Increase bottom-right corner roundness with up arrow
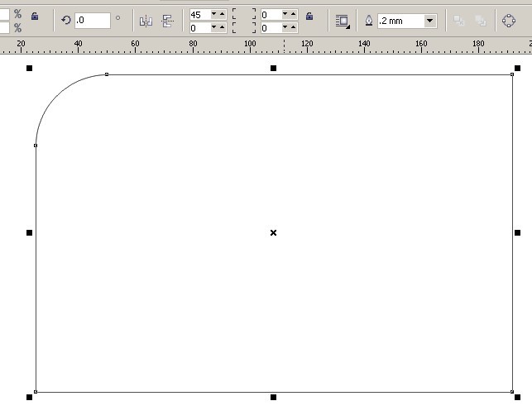 click(294, 27)
